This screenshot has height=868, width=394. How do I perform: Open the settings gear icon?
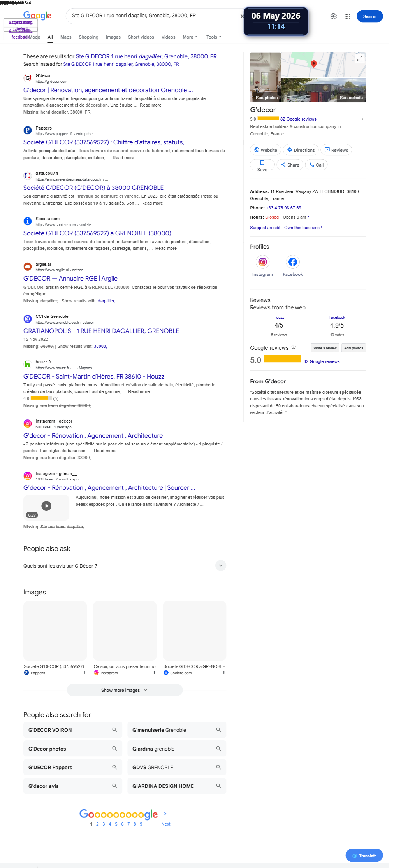(334, 16)
